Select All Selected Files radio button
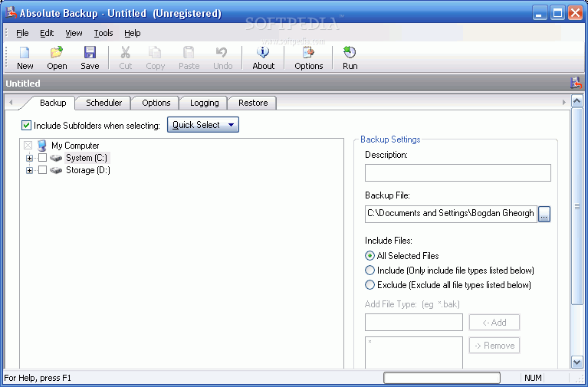The height and width of the screenshot is (387, 588). pyautogui.click(x=370, y=256)
